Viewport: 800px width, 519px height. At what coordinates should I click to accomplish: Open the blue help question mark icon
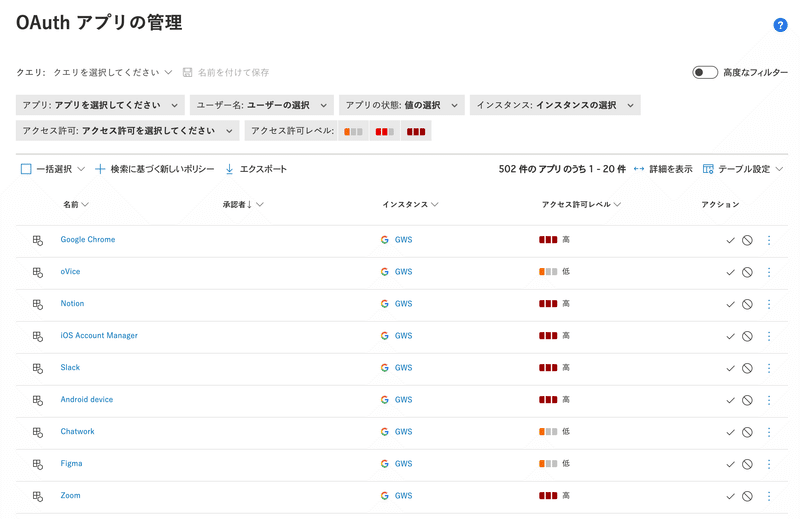(x=780, y=24)
